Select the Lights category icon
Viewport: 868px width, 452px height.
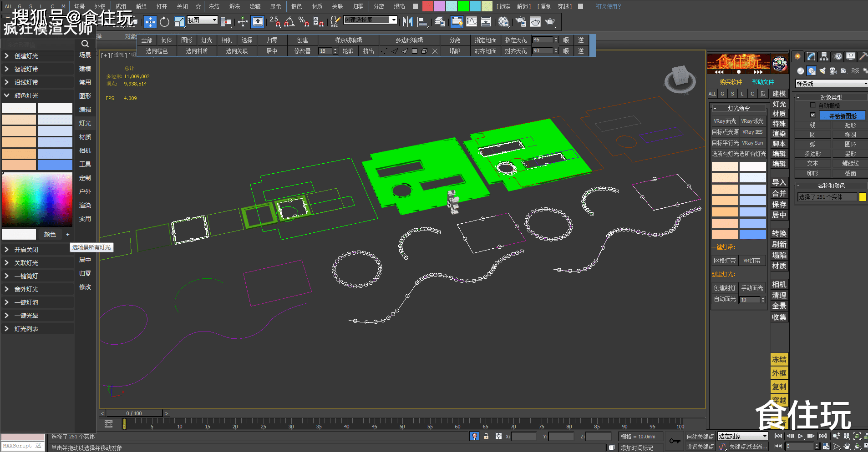[822, 70]
